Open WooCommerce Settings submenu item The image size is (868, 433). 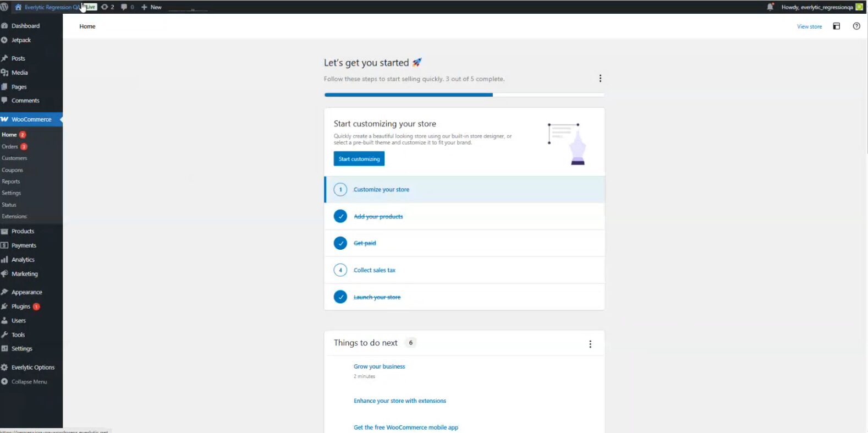tap(12, 193)
